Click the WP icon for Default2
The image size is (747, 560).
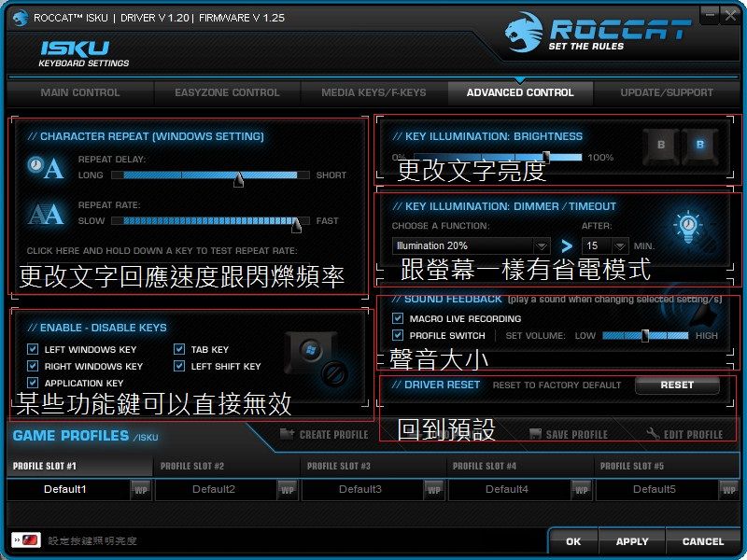(x=288, y=490)
